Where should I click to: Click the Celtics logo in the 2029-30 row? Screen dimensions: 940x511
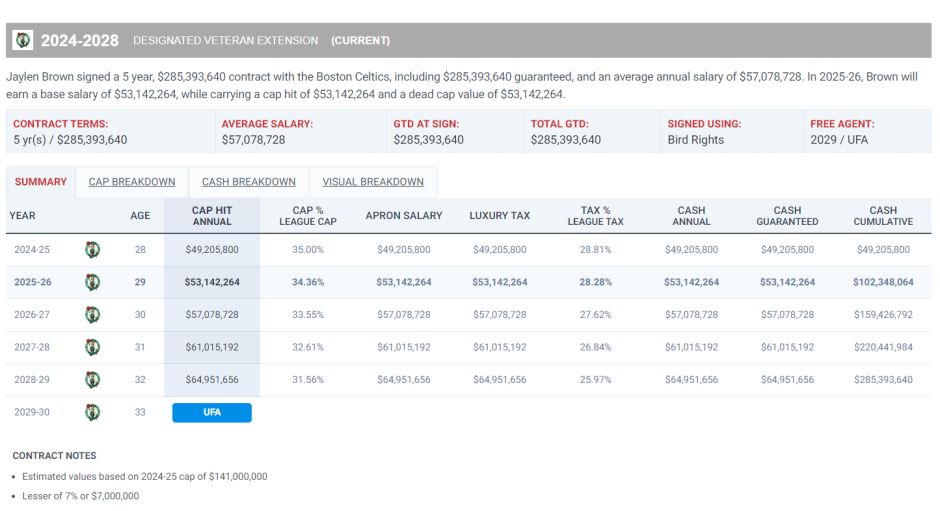coord(92,412)
